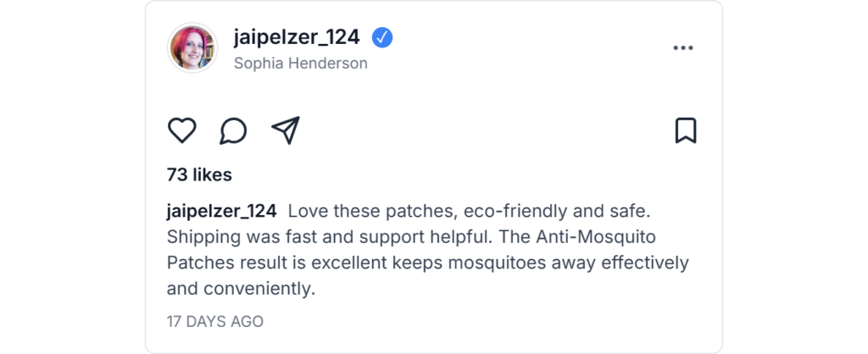Open the profile picture avatar
The image size is (868, 354).
pos(193,48)
